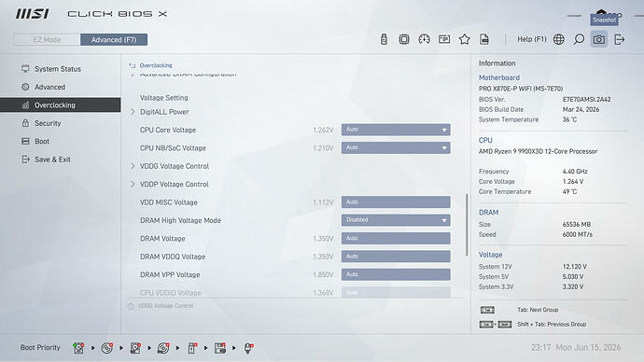Click the DRAM Voltage Auto field
Image resolution: width=644 pixels, height=362 pixels.
pyautogui.click(x=396, y=239)
